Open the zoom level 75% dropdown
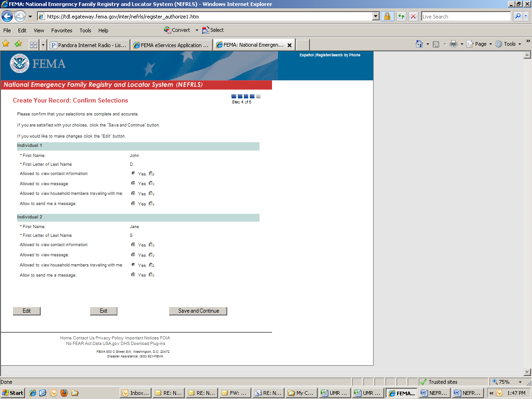 pos(520,382)
